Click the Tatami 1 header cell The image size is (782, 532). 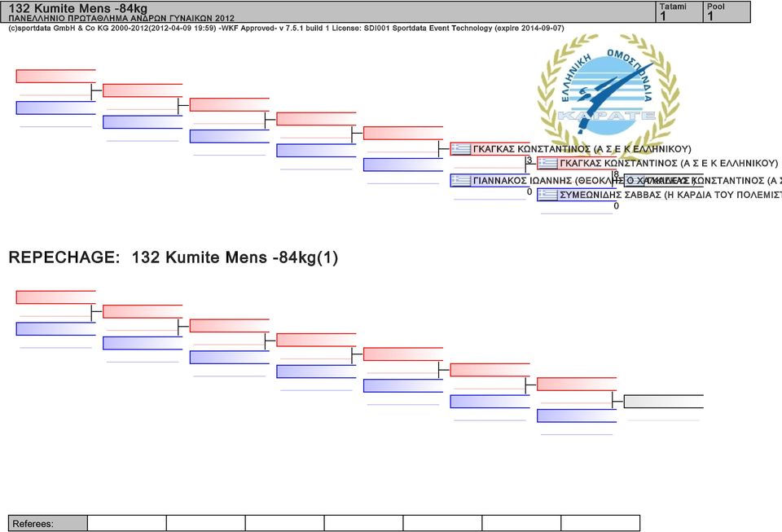click(679, 12)
